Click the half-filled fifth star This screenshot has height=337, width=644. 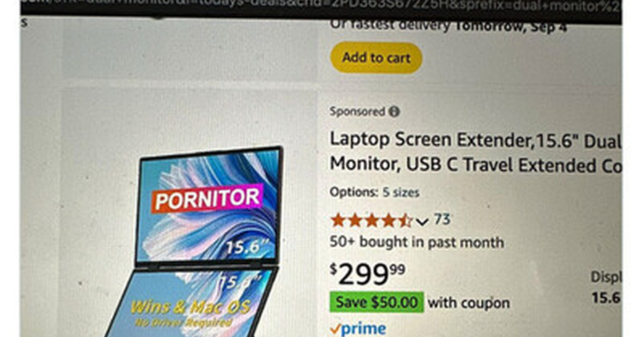coord(406,221)
